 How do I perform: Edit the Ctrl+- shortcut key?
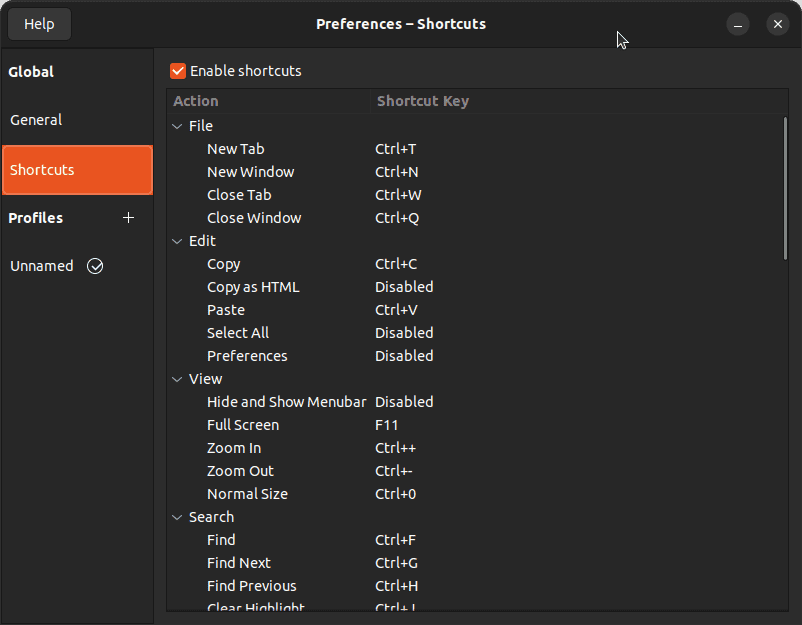pyautogui.click(x=394, y=472)
